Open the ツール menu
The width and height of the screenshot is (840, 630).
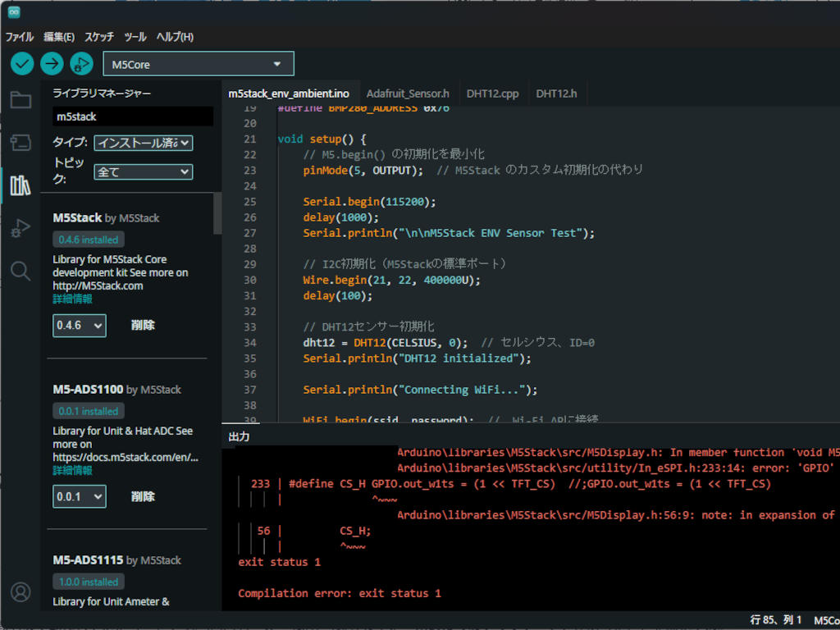(x=135, y=37)
